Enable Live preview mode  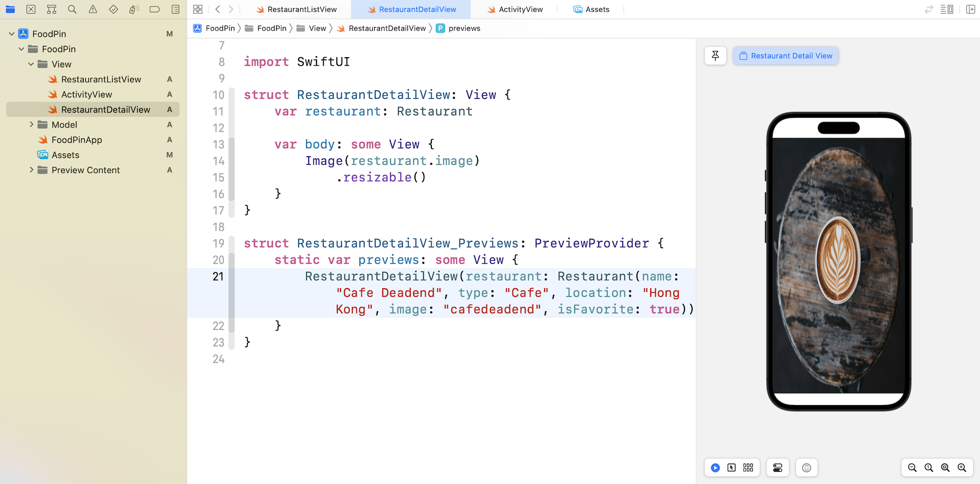(x=715, y=468)
